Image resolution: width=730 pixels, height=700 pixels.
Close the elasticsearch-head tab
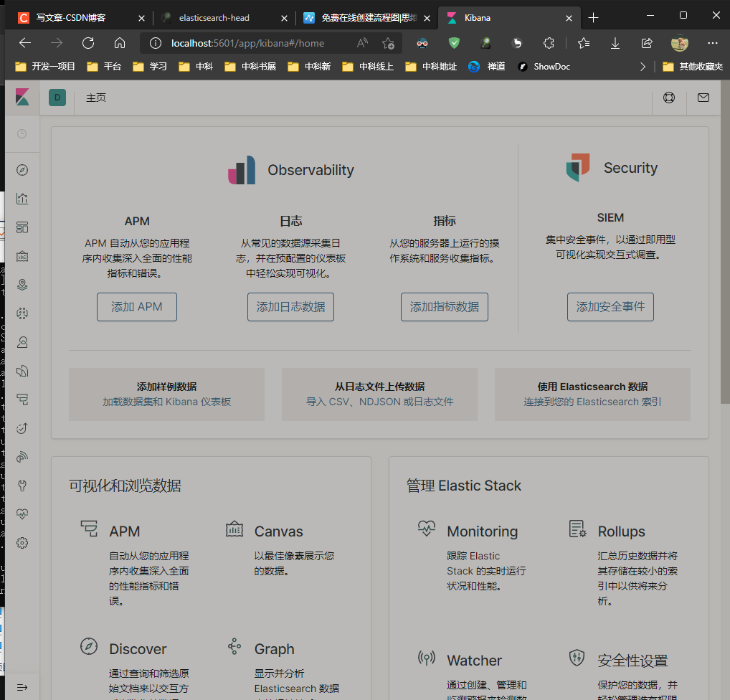coord(285,18)
